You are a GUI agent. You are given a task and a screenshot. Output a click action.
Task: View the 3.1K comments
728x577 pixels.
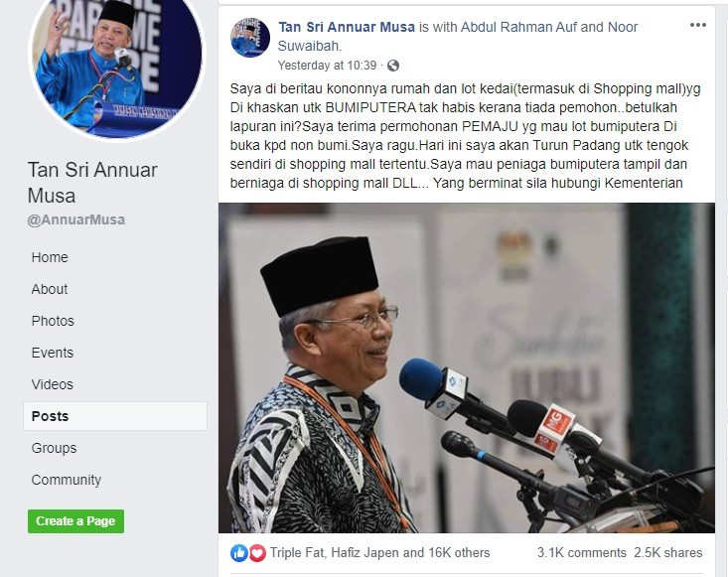[x=582, y=553]
